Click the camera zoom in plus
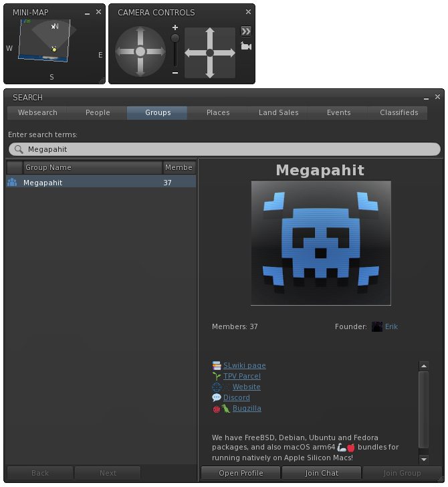 175,27
